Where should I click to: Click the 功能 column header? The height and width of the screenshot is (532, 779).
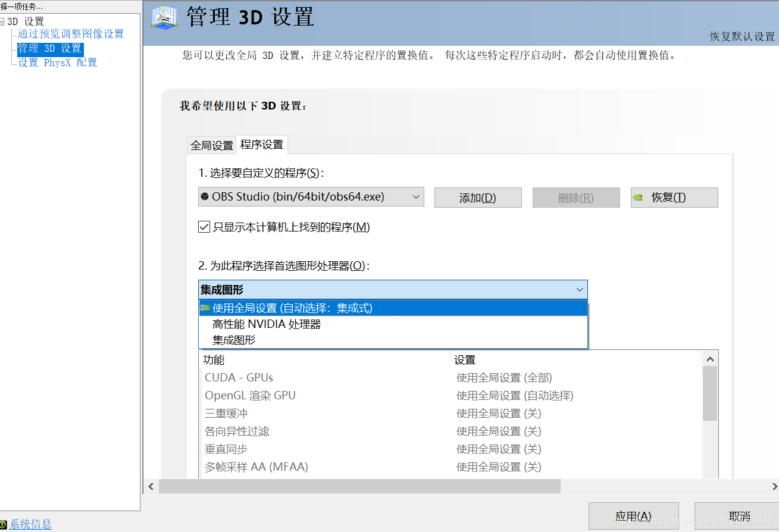325,360
